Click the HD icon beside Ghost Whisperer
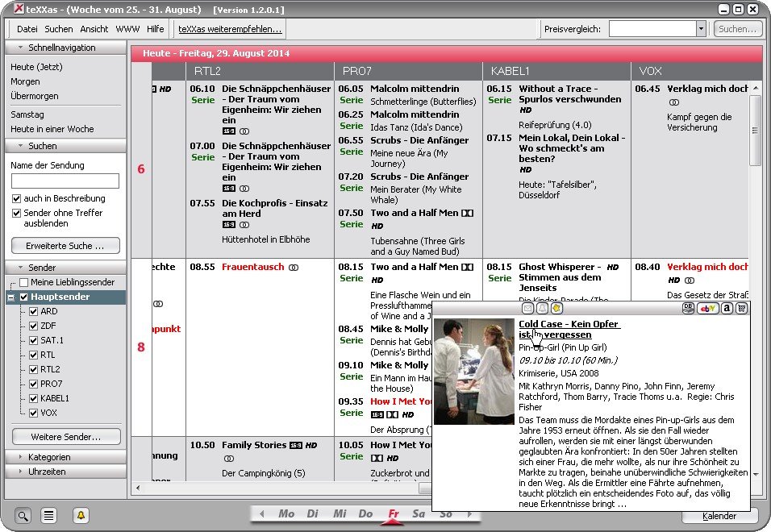The width and height of the screenshot is (771, 532). (x=613, y=268)
